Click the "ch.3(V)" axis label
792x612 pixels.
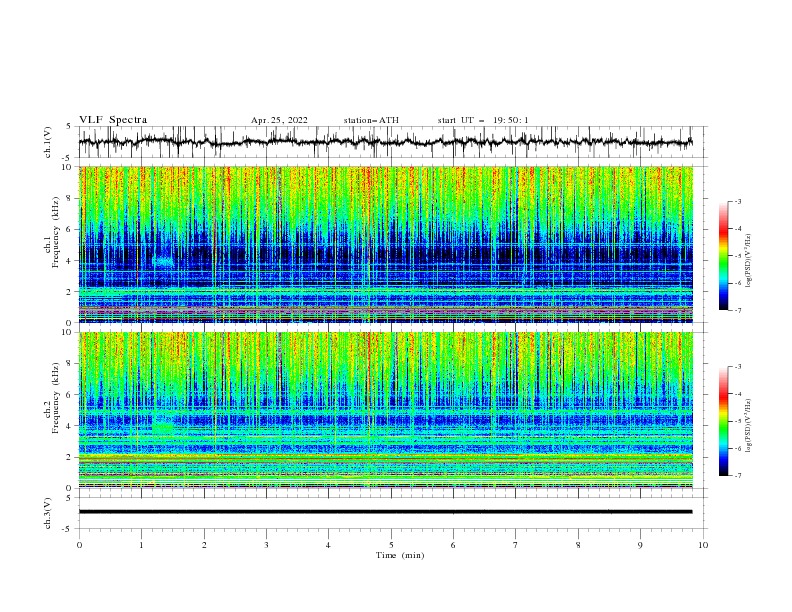pyautogui.click(x=48, y=513)
